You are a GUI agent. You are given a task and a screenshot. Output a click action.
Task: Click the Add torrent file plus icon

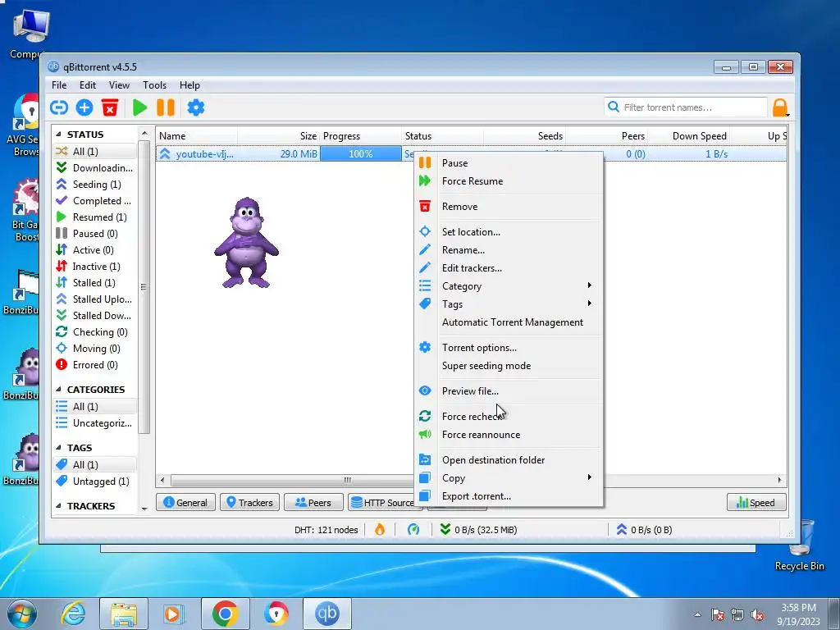click(x=84, y=107)
